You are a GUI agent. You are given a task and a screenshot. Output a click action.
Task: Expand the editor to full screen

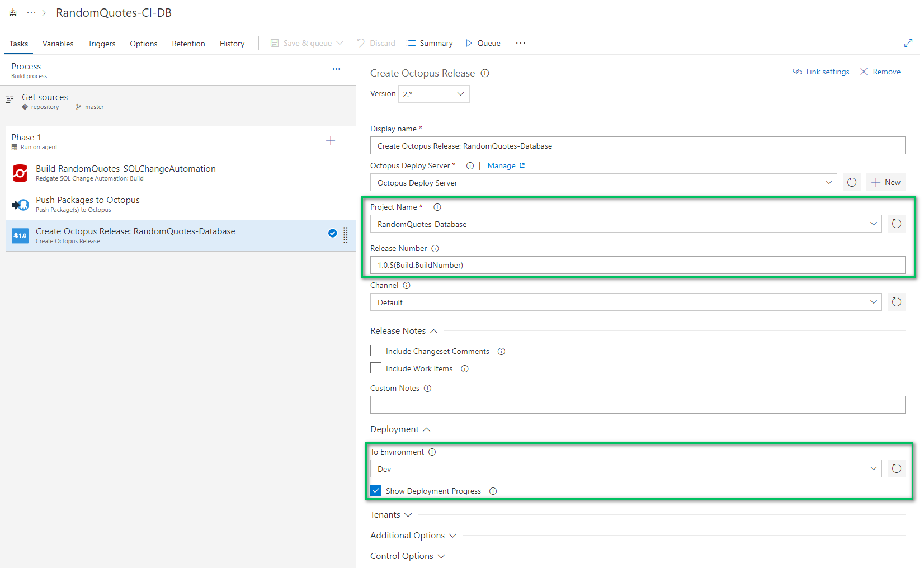pos(908,43)
